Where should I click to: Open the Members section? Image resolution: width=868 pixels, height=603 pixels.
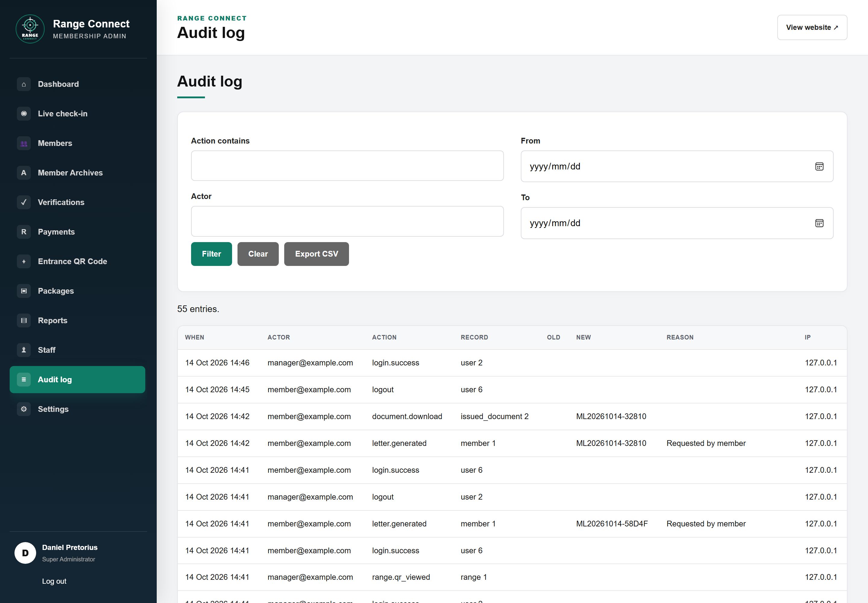point(77,143)
